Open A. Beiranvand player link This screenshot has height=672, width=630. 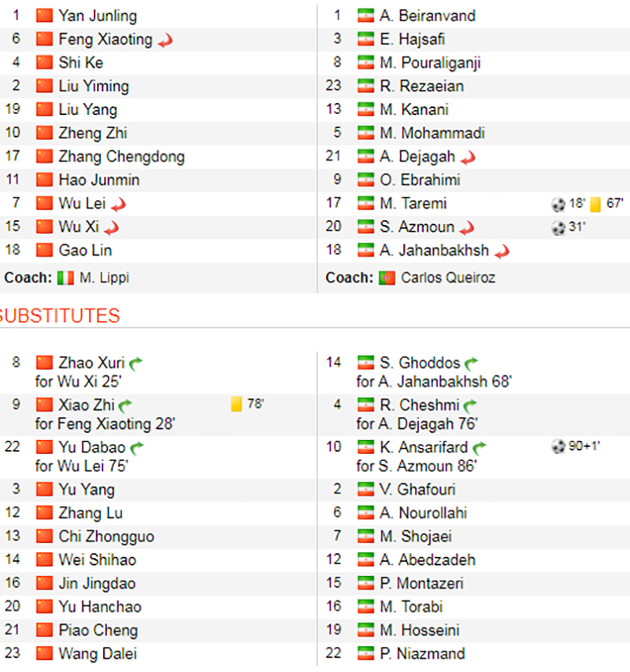tap(427, 16)
